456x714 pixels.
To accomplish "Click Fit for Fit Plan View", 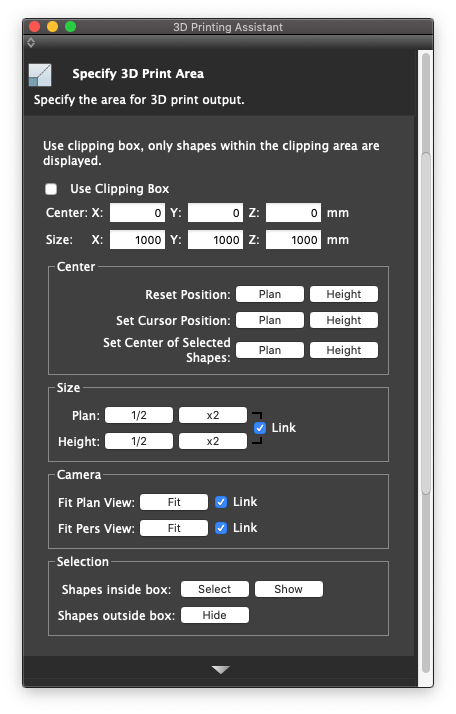I will click(174, 502).
